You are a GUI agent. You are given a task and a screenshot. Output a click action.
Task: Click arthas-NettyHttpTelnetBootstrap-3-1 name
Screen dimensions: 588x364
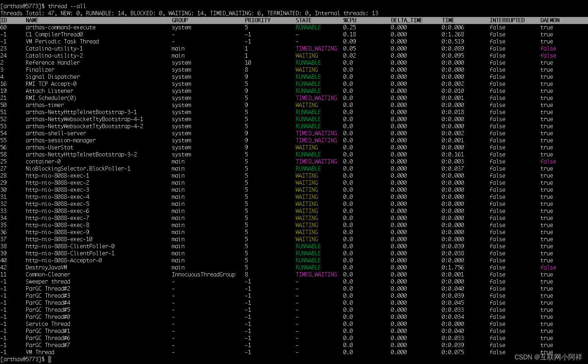coord(81,112)
